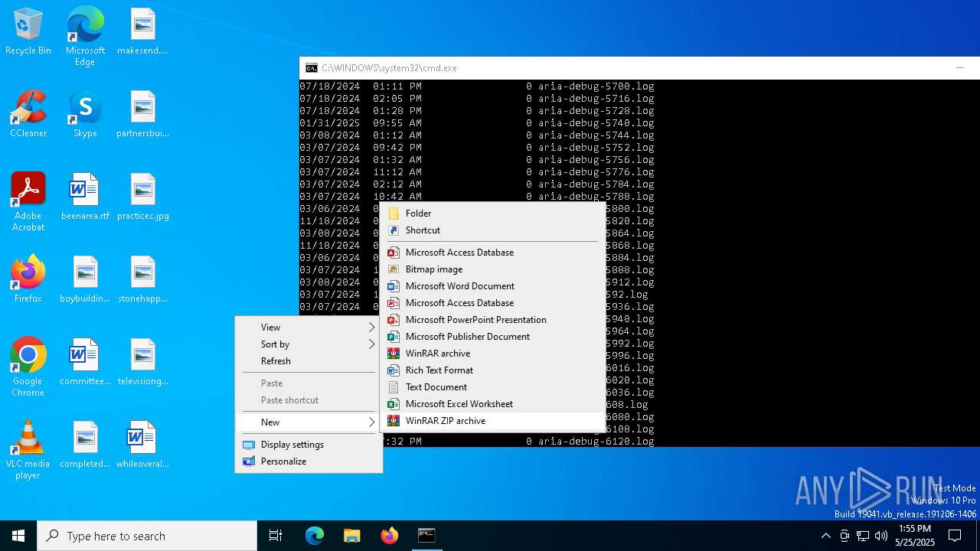Select committee Word document icon
980x551 pixels.
coord(85,363)
